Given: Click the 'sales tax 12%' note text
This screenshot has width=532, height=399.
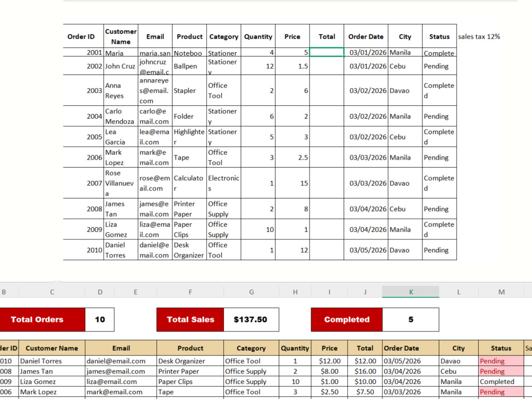Looking at the screenshot, I should (x=479, y=37).
